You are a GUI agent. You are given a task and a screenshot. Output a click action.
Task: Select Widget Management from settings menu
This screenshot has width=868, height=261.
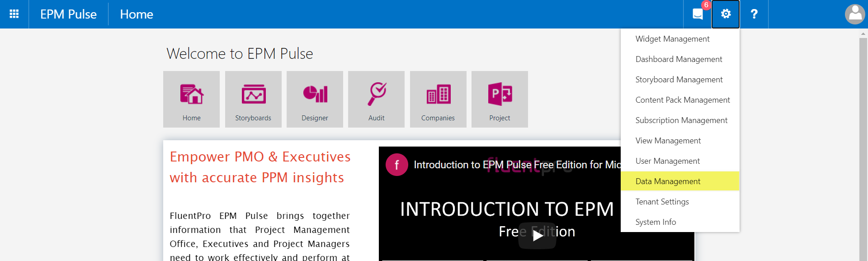click(x=680, y=39)
